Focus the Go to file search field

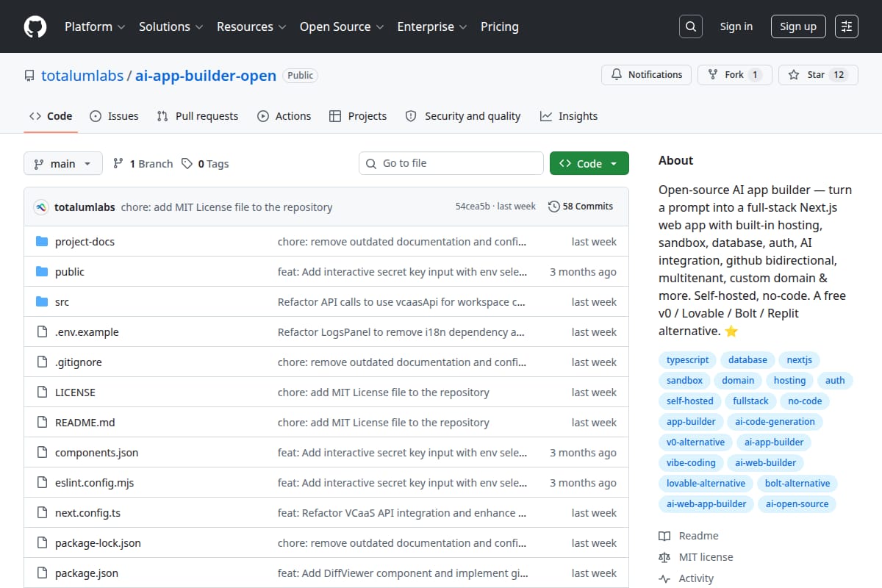click(x=451, y=163)
